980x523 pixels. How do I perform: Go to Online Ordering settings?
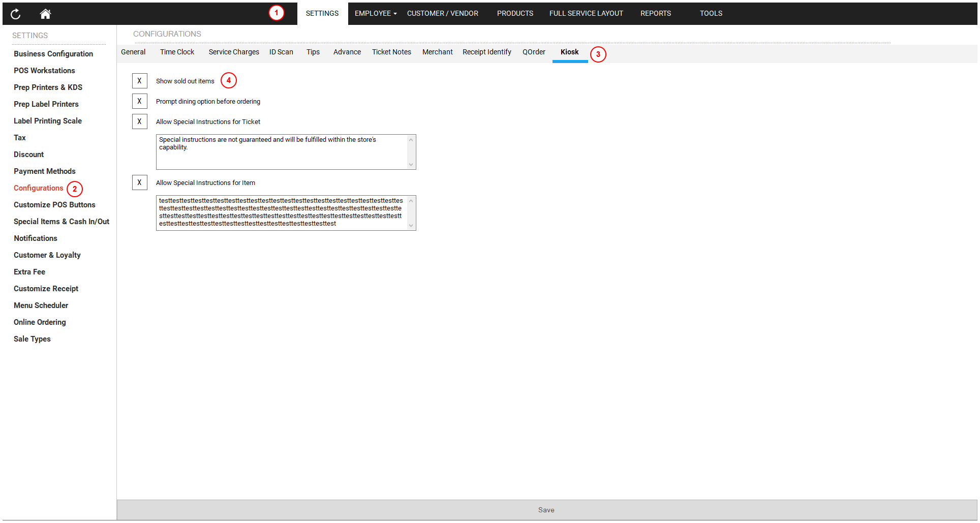click(40, 322)
